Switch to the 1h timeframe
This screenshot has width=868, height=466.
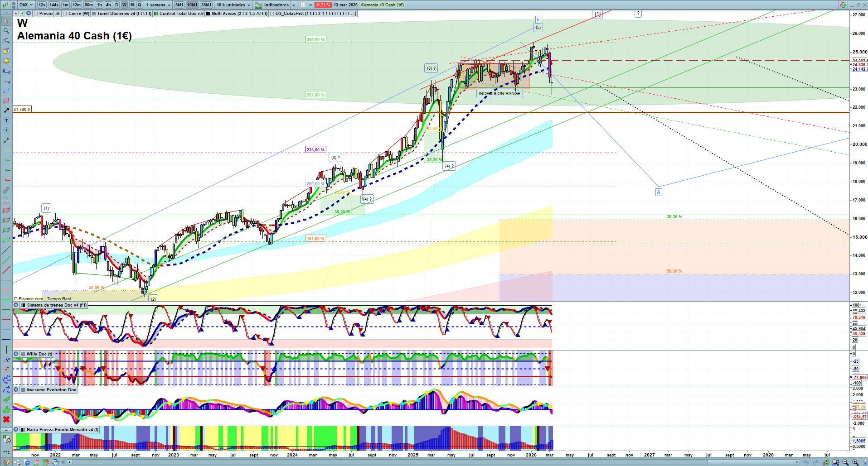point(99,5)
